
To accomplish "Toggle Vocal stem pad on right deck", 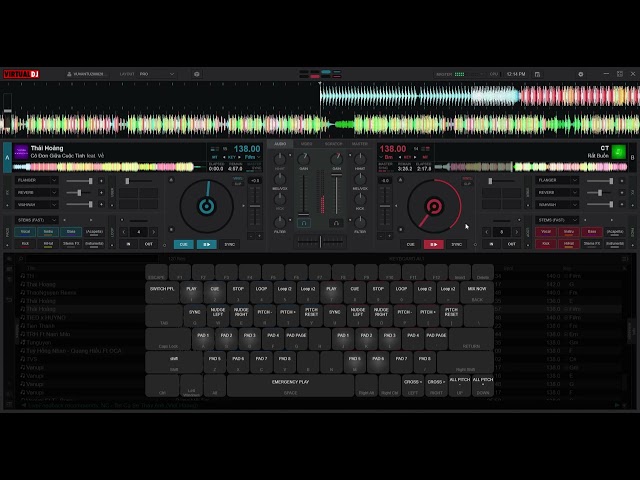I will pyautogui.click(x=546, y=232).
